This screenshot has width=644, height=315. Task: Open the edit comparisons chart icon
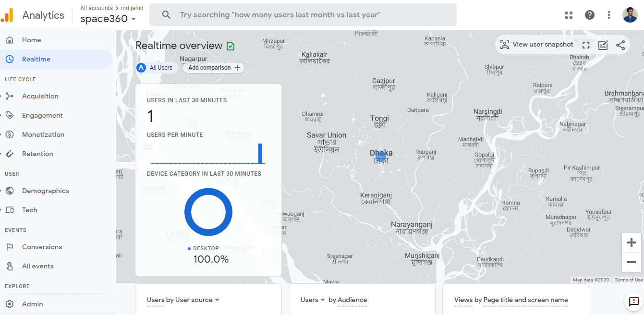click(x=603, y=45)
